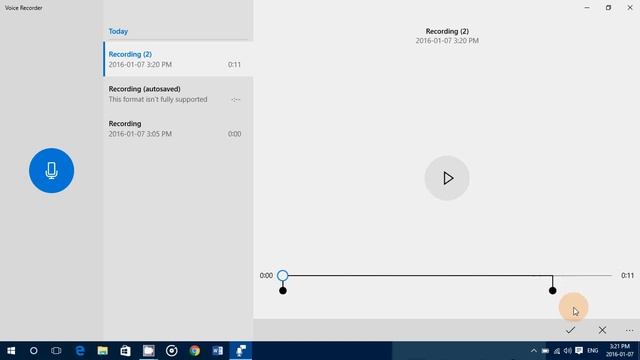Open the more options ellipsis menu
This screenshot has height=360, width=640.
[x=629, y=330]
